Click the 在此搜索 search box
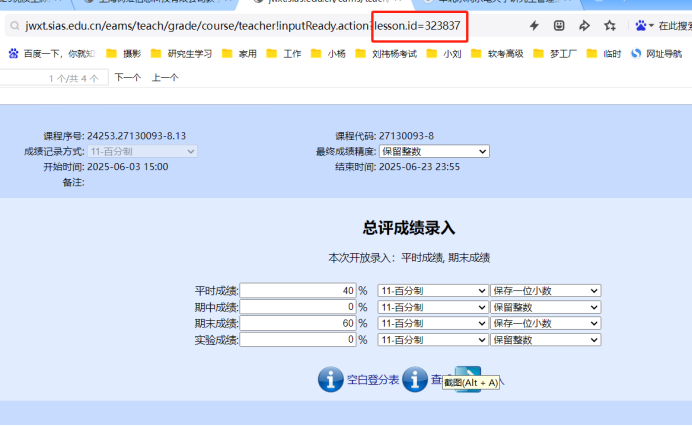692x426 pixels. pyautogui.click(x=674, y=26)
